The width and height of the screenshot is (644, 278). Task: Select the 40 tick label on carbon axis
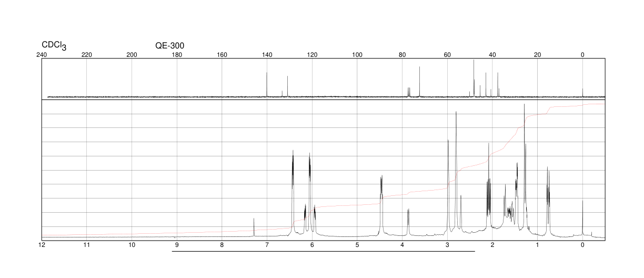pos(492,55)
